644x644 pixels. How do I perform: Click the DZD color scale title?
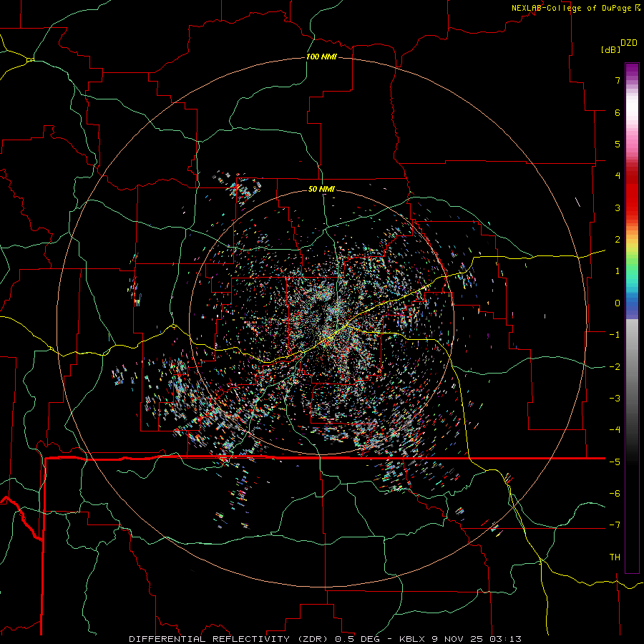tap(629, 43)
